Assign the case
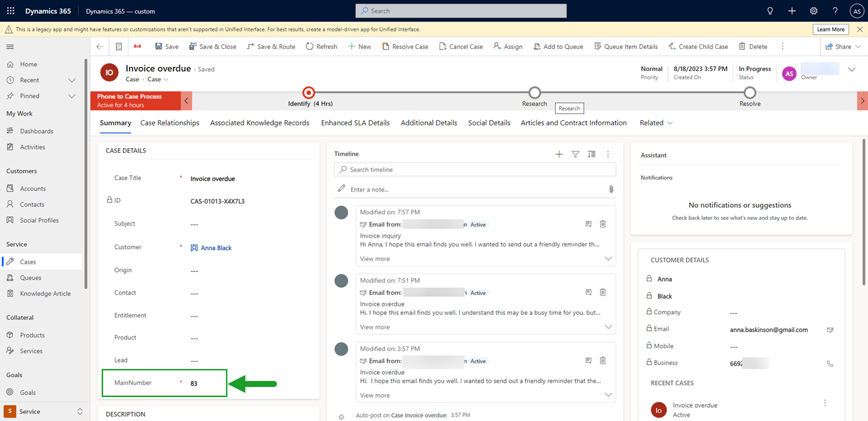The width and height of the screenshot is (868, 421). coord(508,47)
